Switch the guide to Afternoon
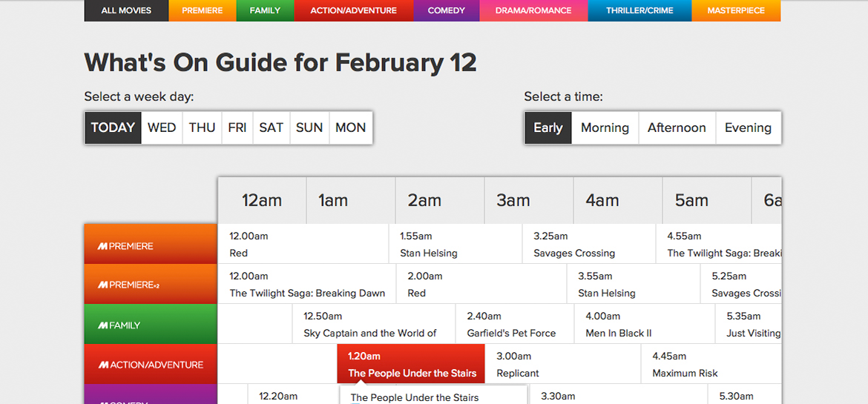 click(x=677, y=128)
